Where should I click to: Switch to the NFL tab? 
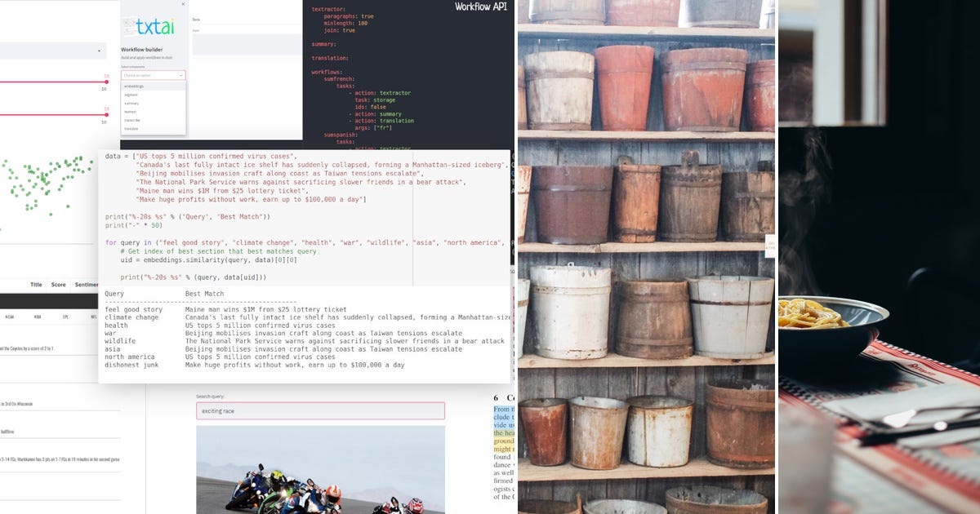point(92,317)
